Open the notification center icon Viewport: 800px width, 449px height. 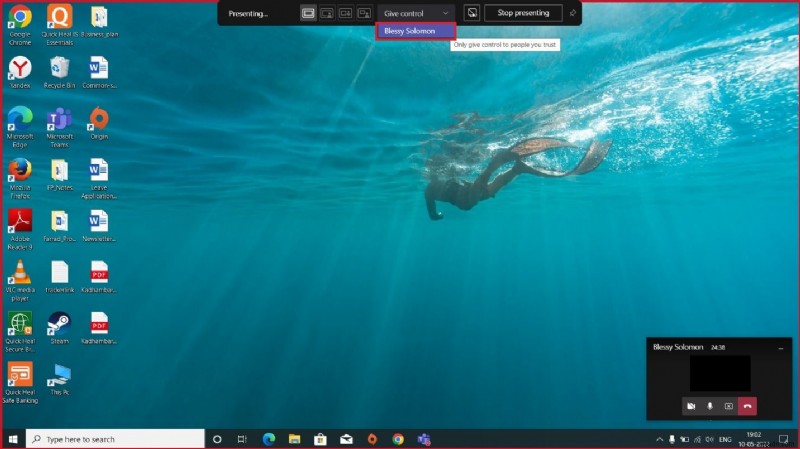click(x=783, y=439)
